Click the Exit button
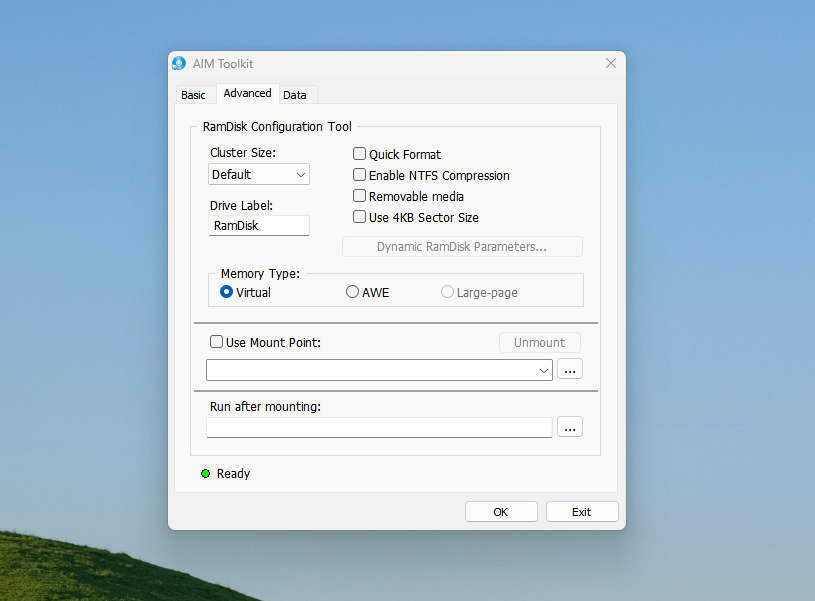Screen dimensions: 815x601 pyautogui.click(x=582, y=512)
